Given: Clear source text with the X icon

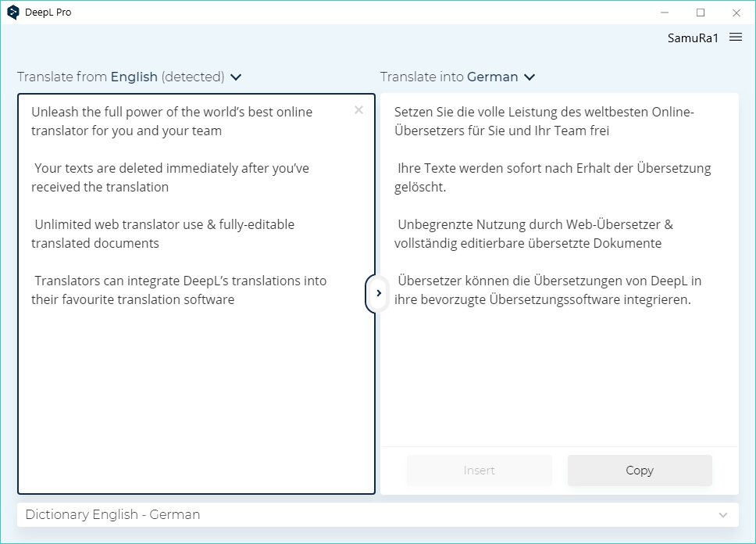Looking at the screenshot, I should tap(358, 110).
